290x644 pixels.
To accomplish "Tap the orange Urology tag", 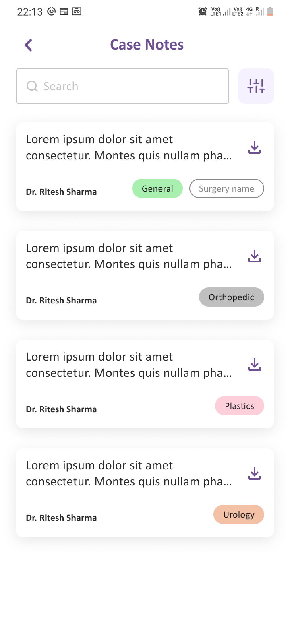I will point(239,514).
